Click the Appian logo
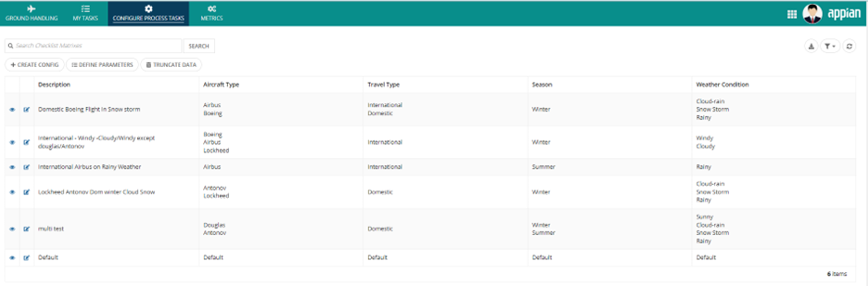 point(844,14)
